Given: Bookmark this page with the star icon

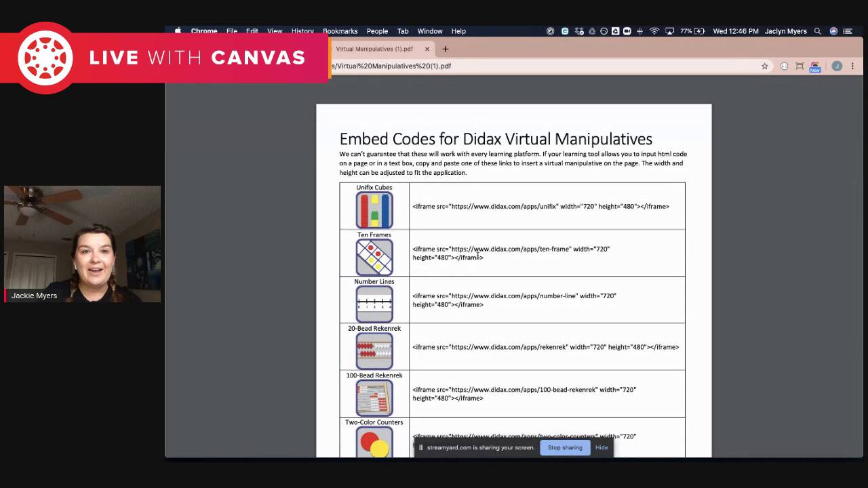Looking at the screenshot, I should [x=765, y=66].
